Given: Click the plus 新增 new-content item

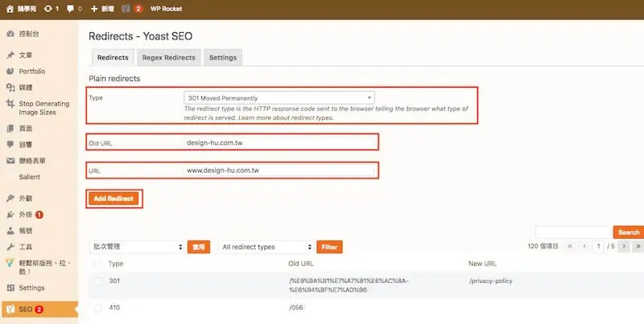Looking at the screenshot, I should coord(102,9).
